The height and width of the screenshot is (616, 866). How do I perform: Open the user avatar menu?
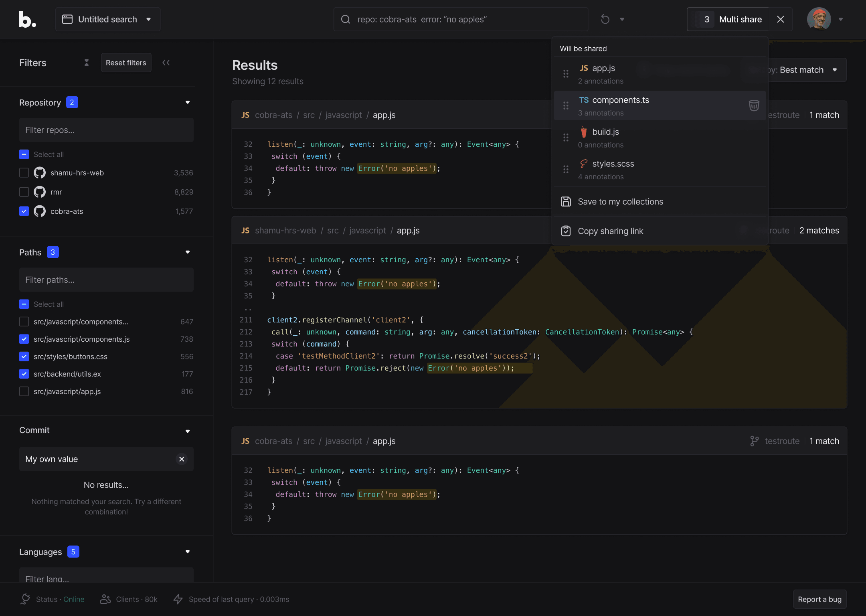click(819, 19)
